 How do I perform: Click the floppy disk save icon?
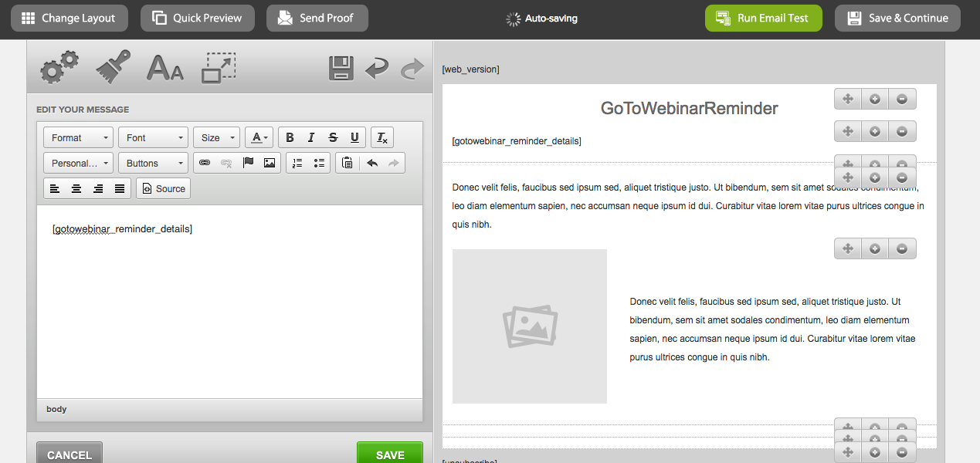pos(341,68)
